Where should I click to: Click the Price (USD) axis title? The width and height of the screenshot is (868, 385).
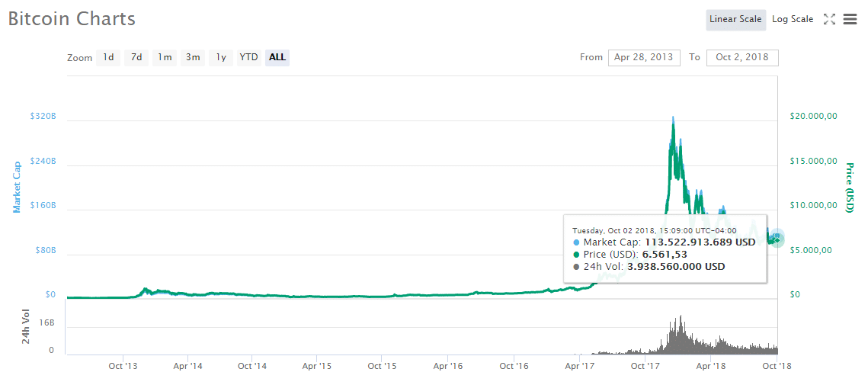849,188
